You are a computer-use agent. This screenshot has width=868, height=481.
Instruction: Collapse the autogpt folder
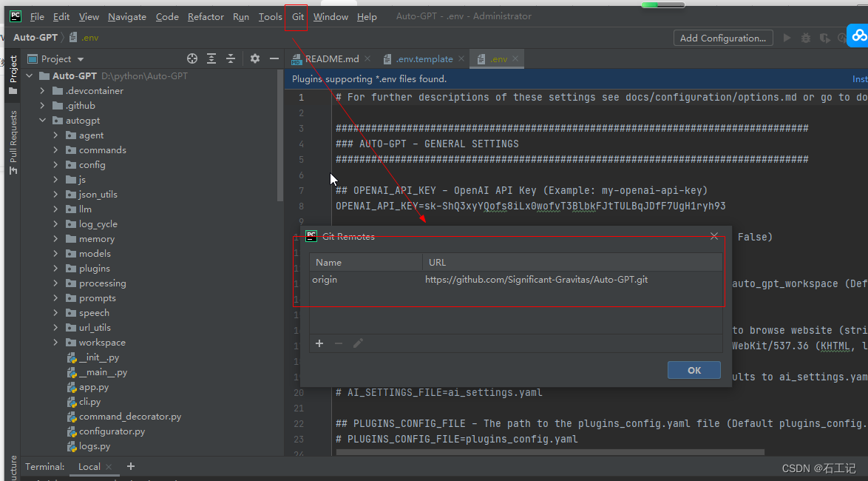coord(43,120)
